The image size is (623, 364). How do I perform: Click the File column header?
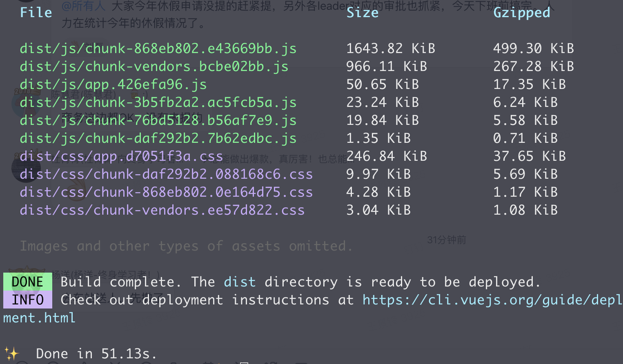(x=36, y=13)
